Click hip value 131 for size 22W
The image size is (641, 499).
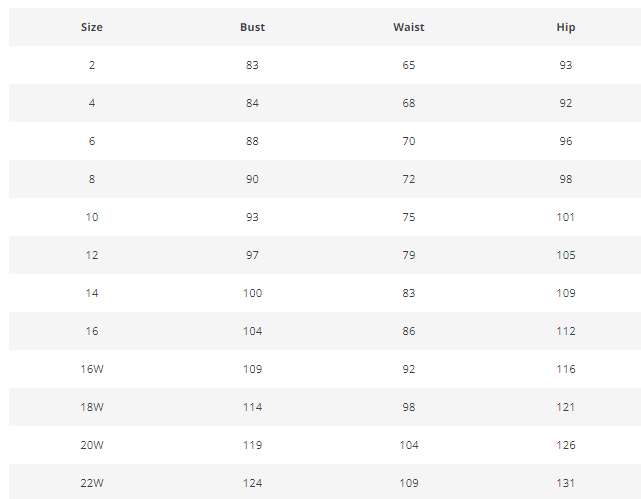(566, 483)
